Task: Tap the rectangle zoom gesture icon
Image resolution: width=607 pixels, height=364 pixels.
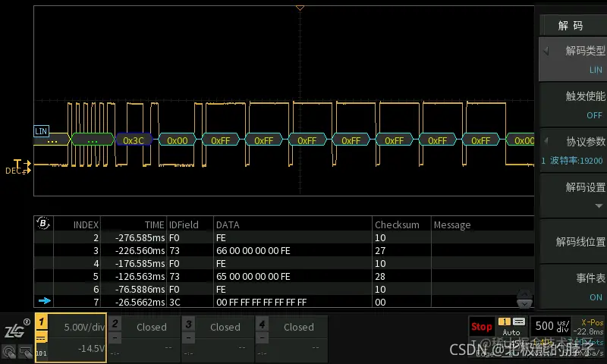Action: tap(26, 352)
